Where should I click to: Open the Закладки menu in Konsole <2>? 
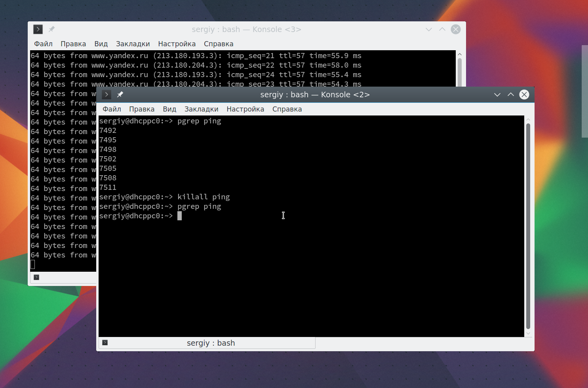tap(201, 109)
